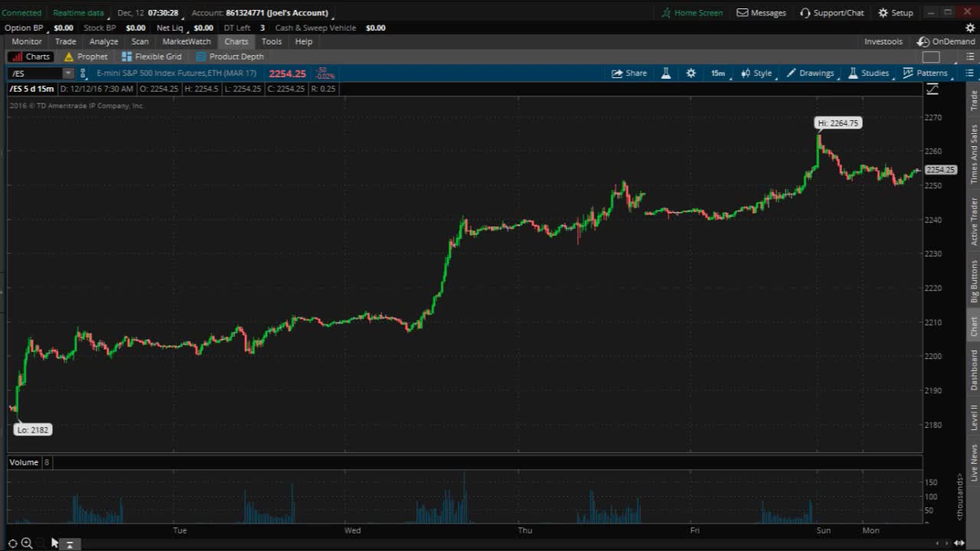Select the Analyze tab
The height and width of the screenshot is (551, 980).
[x=103, y=41]
